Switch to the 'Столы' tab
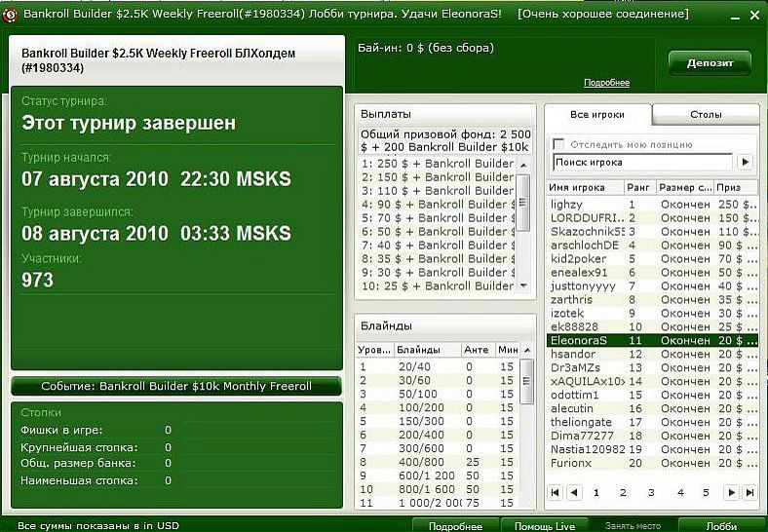Image resolution: width=768 pixels, height=532 pixels. tap(706, 115)
